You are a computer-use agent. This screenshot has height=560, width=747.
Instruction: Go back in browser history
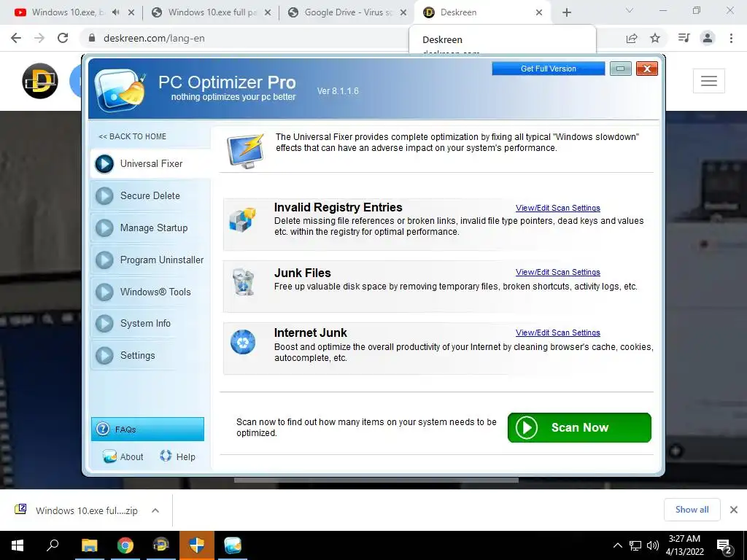click(16, 38)
